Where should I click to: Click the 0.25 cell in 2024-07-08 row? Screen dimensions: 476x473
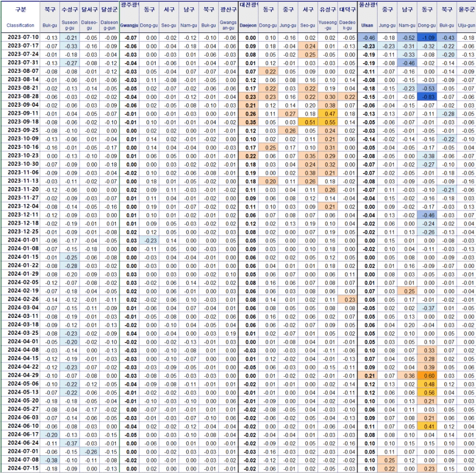387,460
